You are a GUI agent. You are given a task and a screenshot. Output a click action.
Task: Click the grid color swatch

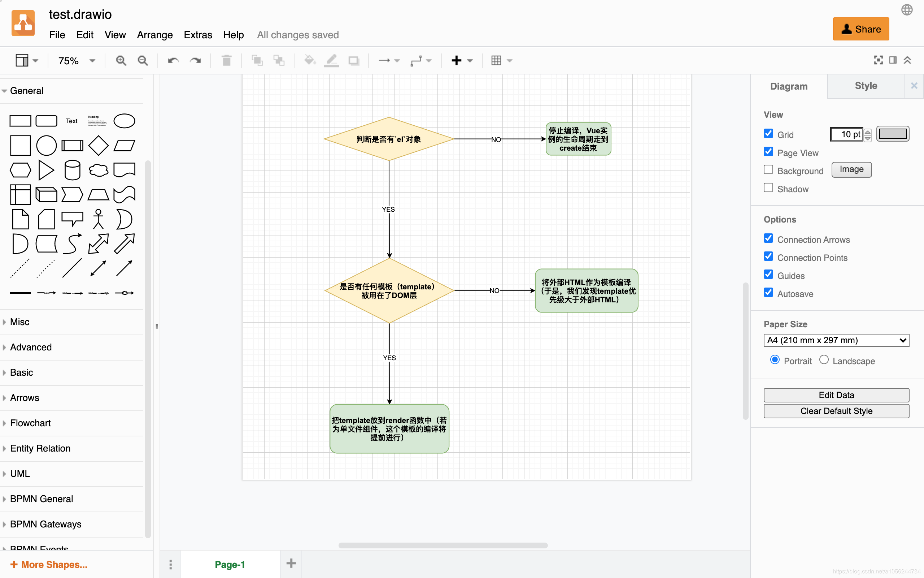[892, 134]
